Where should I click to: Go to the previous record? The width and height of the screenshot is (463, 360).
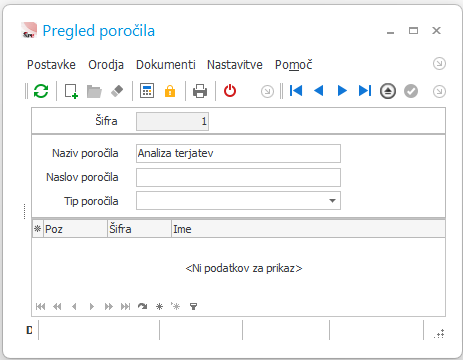319,91
